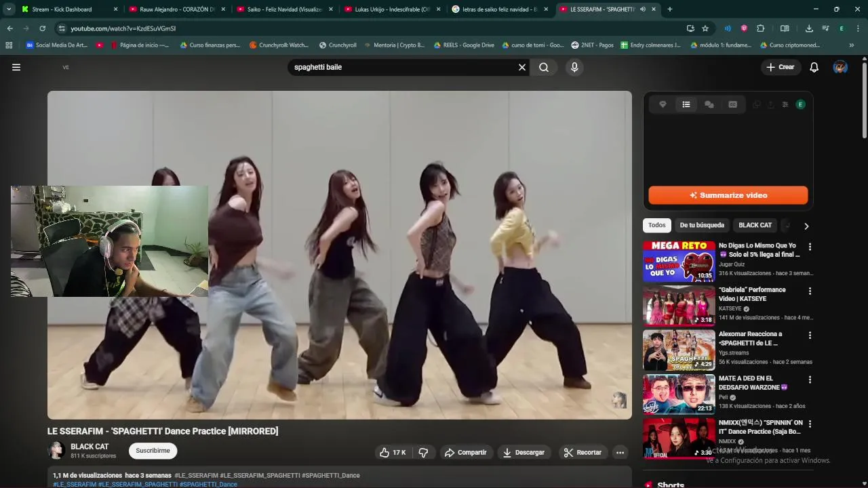Open options for 'MATE A DED' video

pos(810,380)
